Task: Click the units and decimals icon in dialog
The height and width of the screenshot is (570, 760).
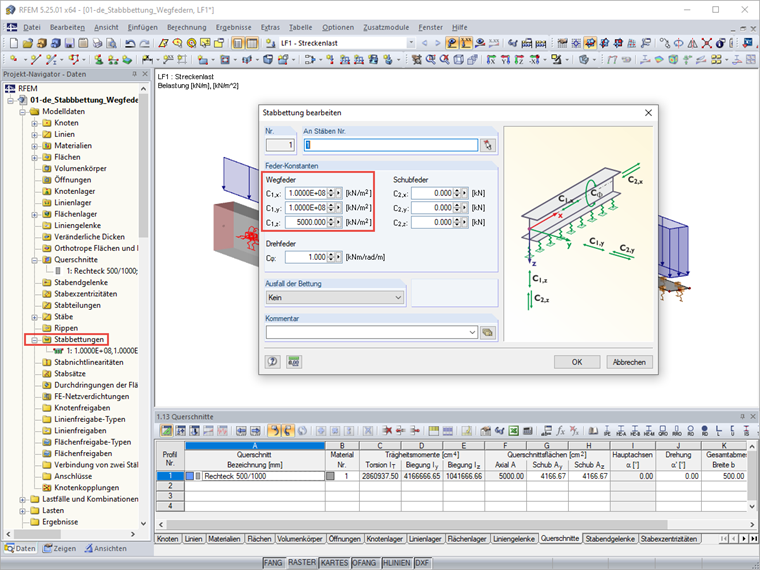Action: 294,361
